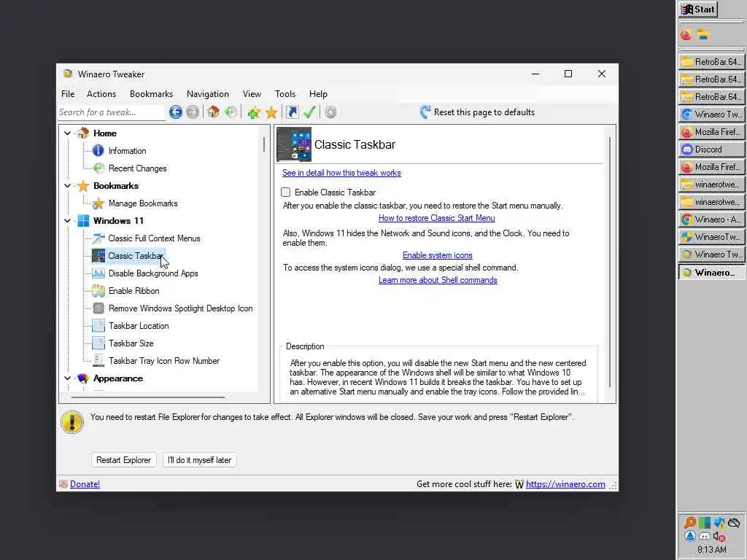Open the Bookmarks menu
This screenshot has height=560, width=747.
152,94
